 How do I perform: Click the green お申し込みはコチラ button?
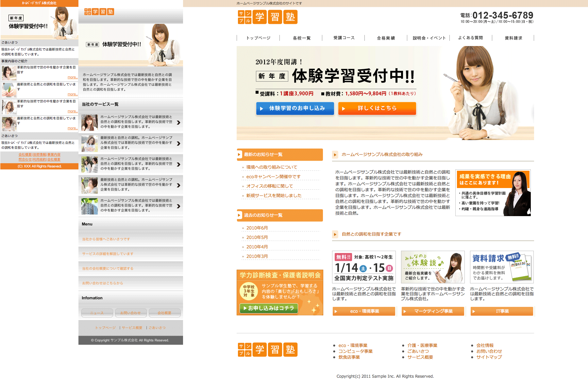click(269, 308)
